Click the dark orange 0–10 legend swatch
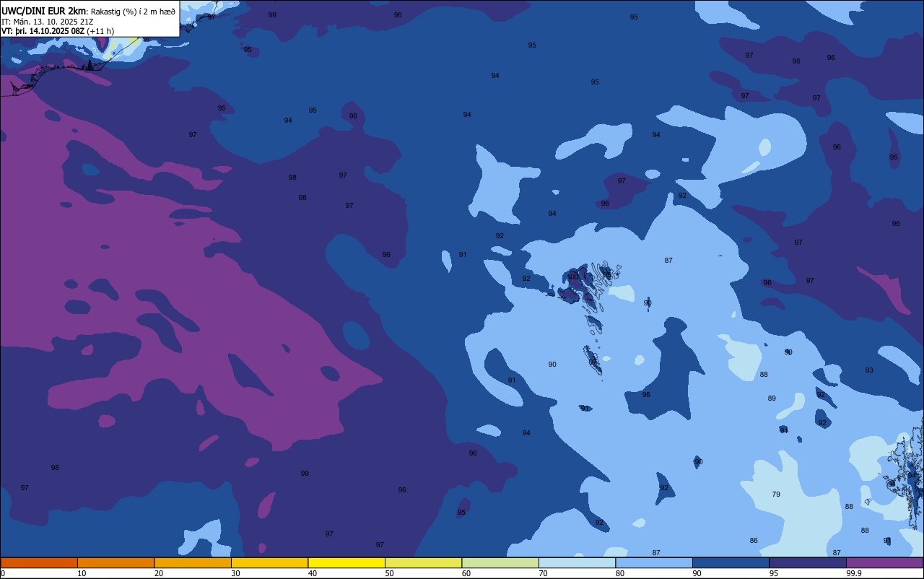924x579 pixels. tap(39, 562)
